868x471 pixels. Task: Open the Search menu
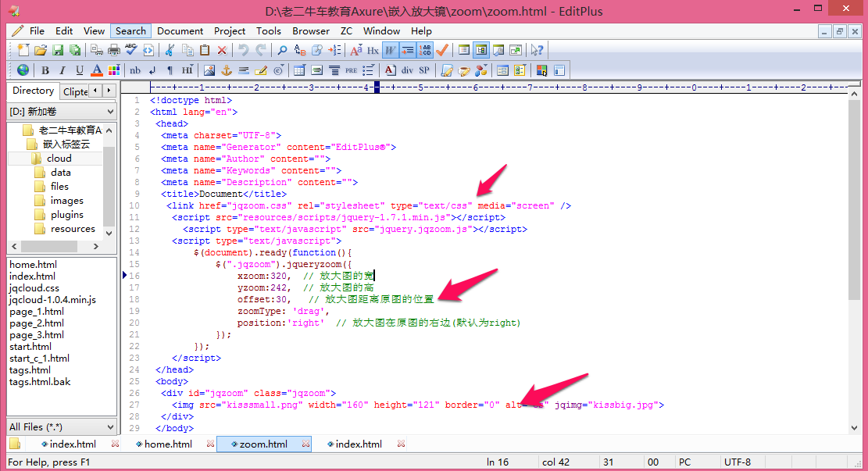[130, 31]
